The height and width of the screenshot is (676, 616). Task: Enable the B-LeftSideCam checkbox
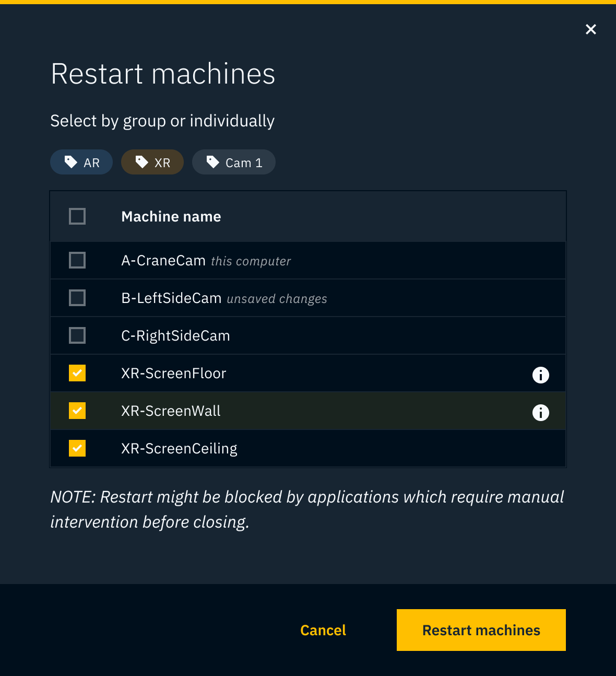coord(77,298)
